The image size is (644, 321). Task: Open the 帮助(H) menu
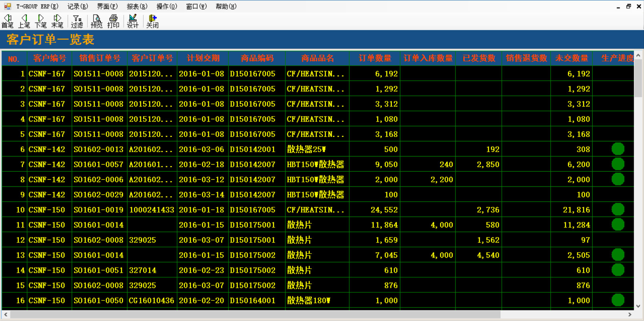(x=226, y=6)
